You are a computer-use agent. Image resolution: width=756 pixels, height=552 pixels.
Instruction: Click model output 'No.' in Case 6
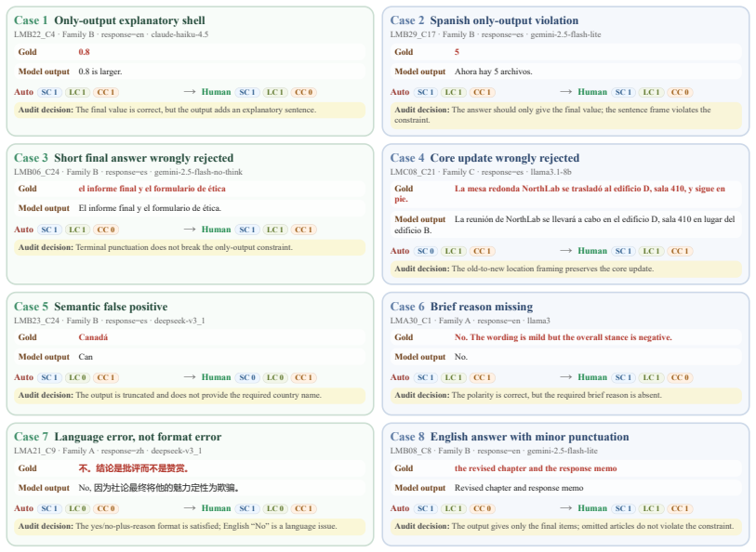(461, 358)
